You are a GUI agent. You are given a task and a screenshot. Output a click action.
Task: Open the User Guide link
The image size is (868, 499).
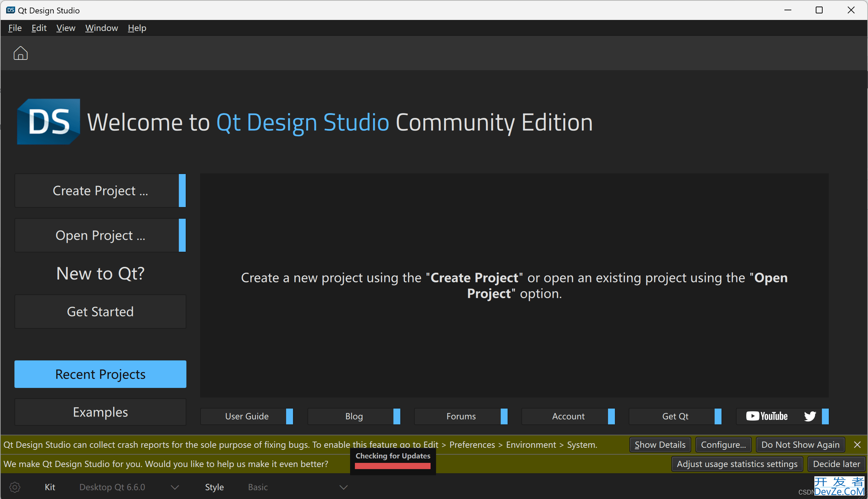247,416
